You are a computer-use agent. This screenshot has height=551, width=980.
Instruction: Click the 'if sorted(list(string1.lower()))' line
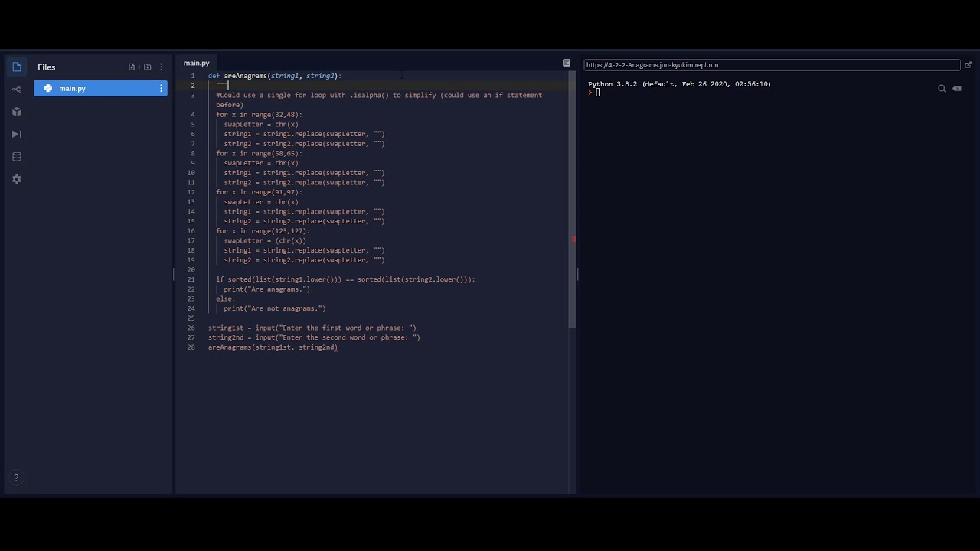[x=345, y=280]
